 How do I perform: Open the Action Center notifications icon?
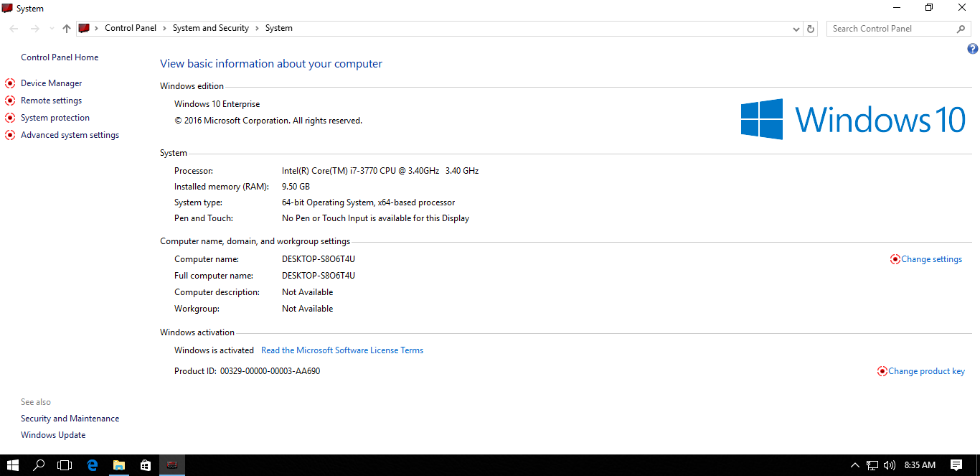[x=956, y=465]
